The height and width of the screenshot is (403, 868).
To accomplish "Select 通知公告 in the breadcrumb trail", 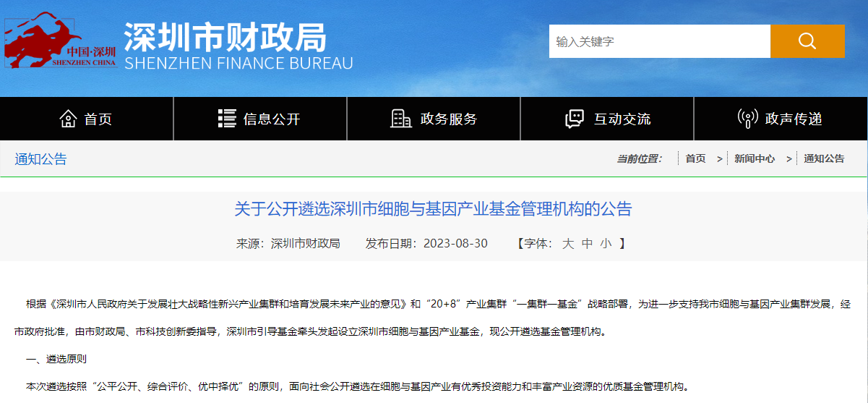I will coord(824,158).
